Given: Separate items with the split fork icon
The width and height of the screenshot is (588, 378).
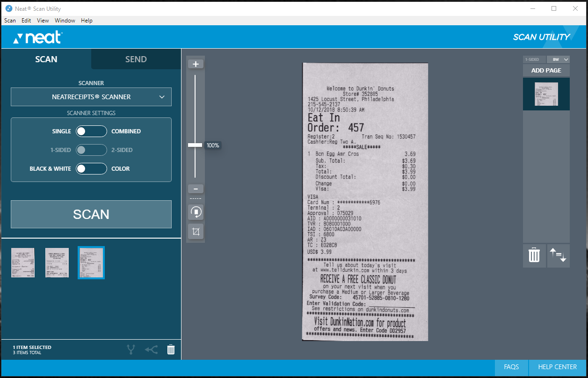Looking at the screenshot, I should point(131,349).
